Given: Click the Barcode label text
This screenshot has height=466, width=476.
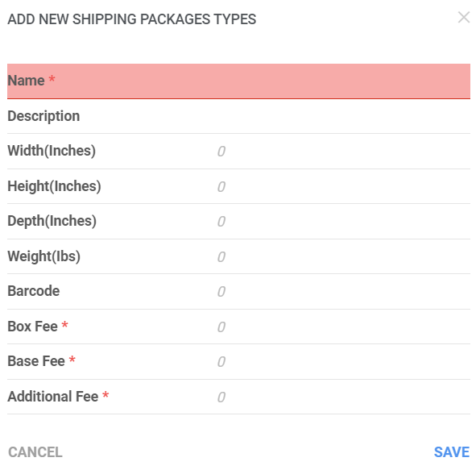Looking at the screenshot, I should 34,291.
